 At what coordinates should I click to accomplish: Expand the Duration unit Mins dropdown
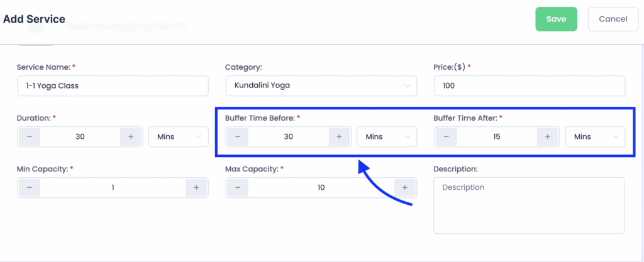tap(178, 136)
